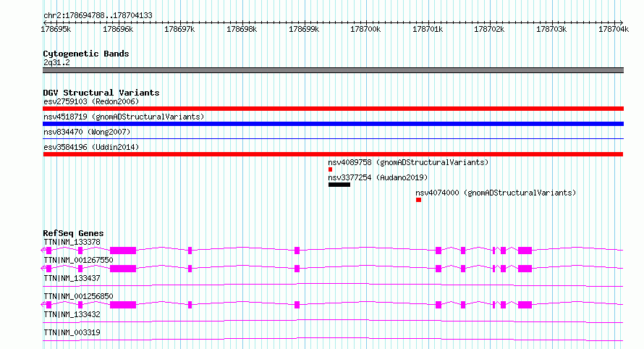The height and width of the screenshot is (349, 644).
Task: Click the 178697k ruler label
Action: (x=179, y=29)
